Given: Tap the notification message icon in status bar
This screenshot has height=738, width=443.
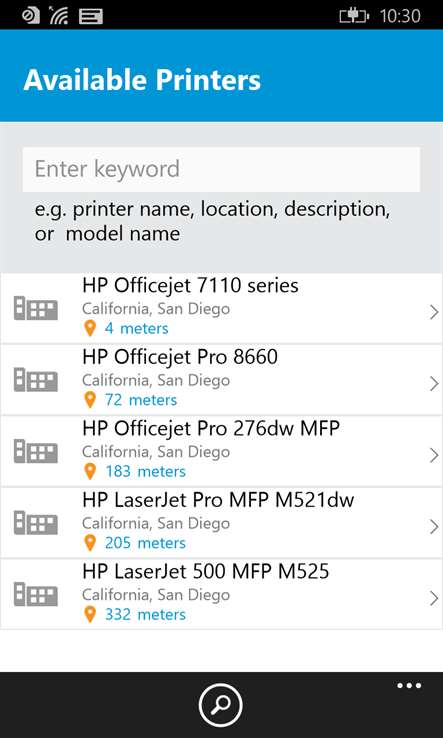Looking at the screenshot, I should (x=91, y=17).
